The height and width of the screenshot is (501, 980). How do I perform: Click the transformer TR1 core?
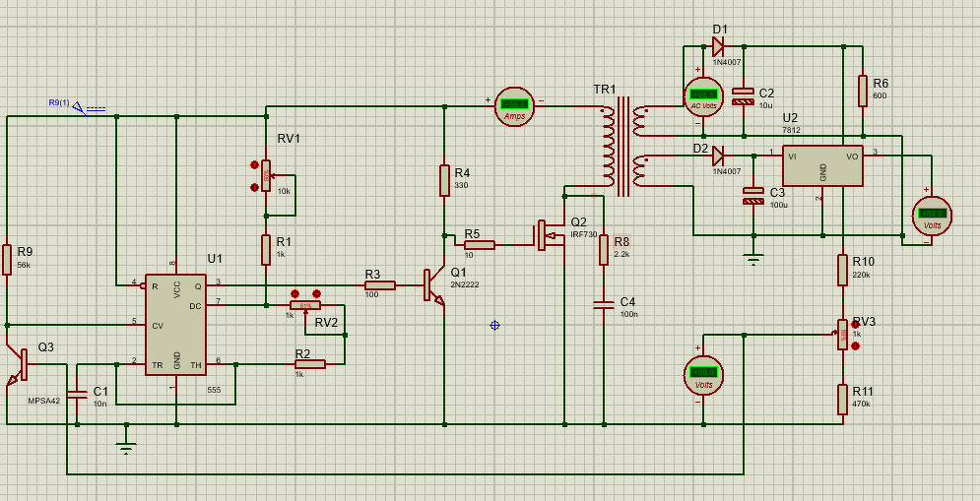click(623, 147)
